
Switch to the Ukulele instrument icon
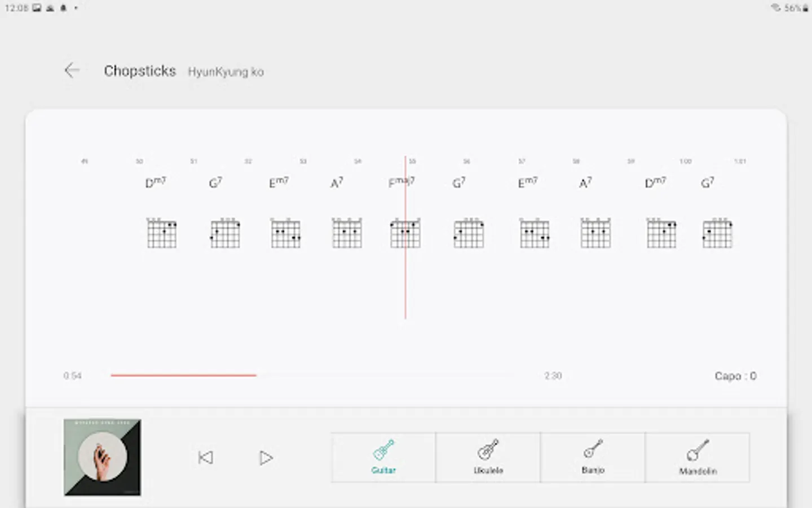[488, 457]
